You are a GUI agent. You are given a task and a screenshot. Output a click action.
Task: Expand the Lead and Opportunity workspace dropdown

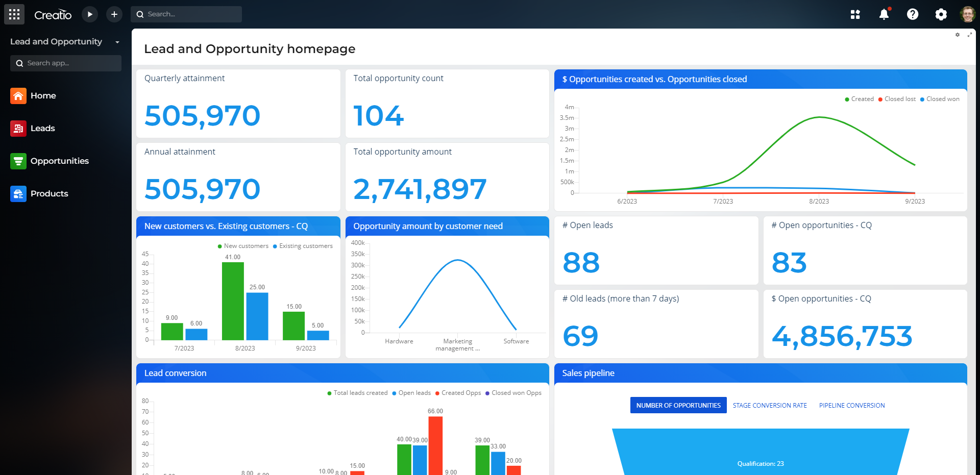coord(117,42)
